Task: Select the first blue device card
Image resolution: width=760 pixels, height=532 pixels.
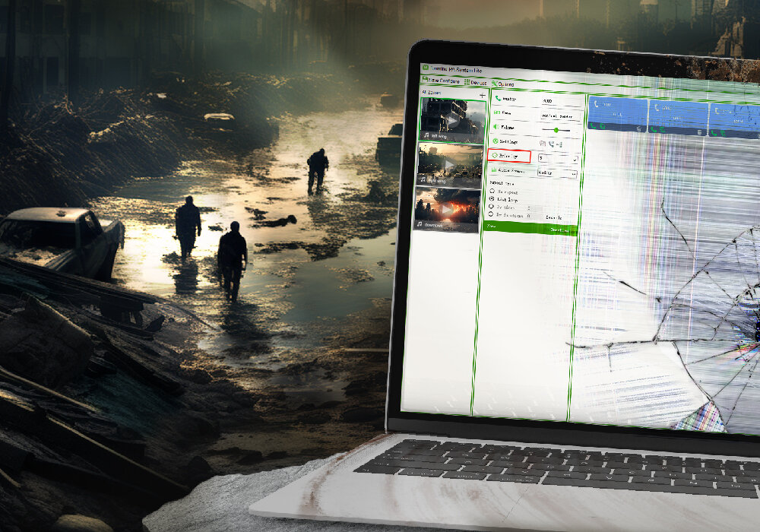Action: pyautogui.click(x=617, y=114)
